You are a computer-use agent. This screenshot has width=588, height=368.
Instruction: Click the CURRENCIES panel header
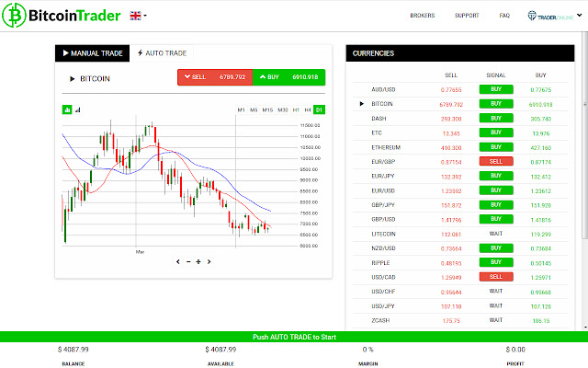[460, 53]
